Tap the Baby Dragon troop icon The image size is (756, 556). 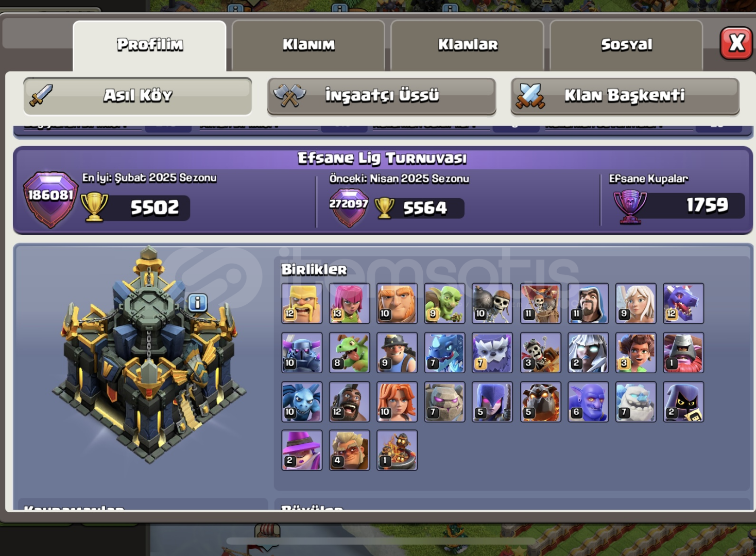(350, 353)
